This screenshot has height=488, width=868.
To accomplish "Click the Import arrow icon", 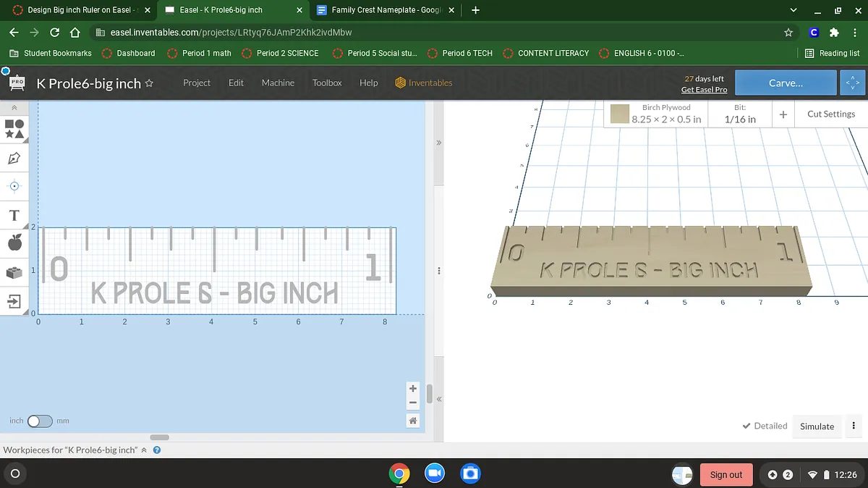I will [x=14, y=300].
